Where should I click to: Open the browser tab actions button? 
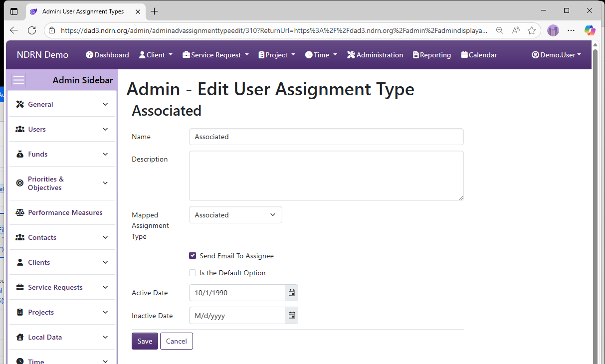coord(13,11)
